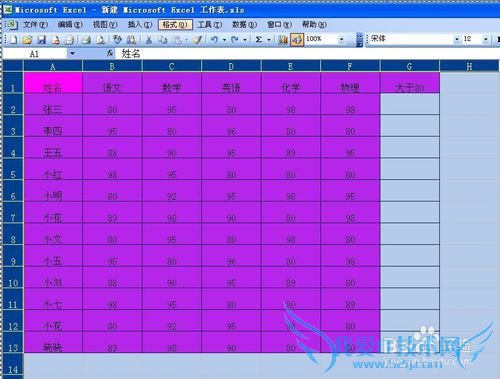500x379 pixels.
Task: Click the A1 Name Box field
Action: [x=35, y=54]
